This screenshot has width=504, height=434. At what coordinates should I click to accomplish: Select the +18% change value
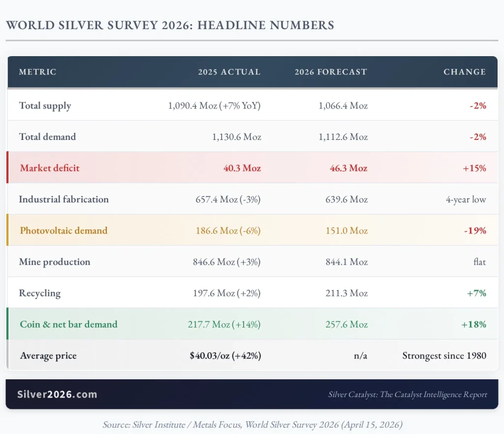tap(474, 324)
